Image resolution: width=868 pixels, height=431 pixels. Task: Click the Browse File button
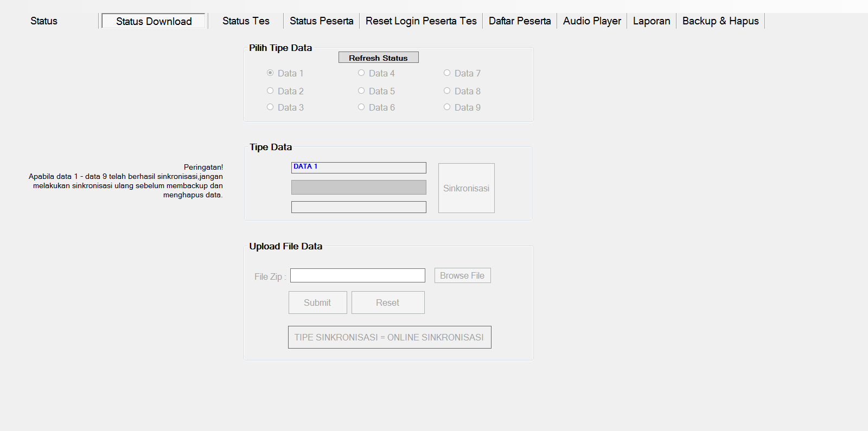pos(462,275)
